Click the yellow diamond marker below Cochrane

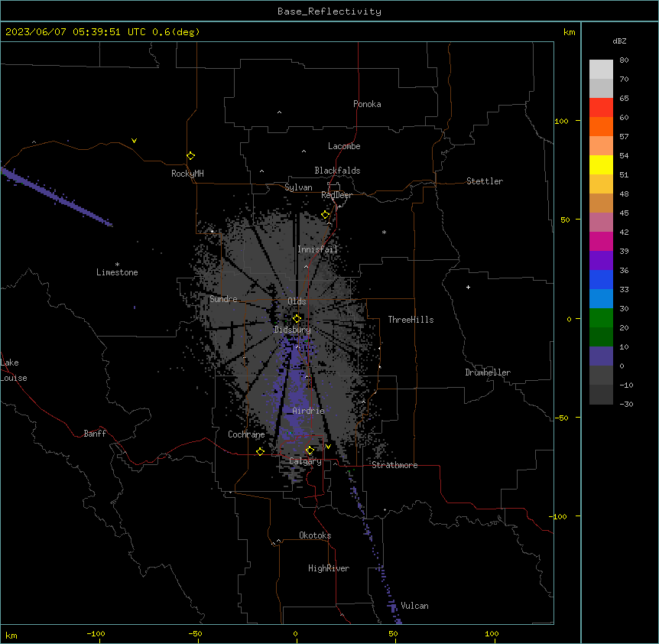point(260,451)
